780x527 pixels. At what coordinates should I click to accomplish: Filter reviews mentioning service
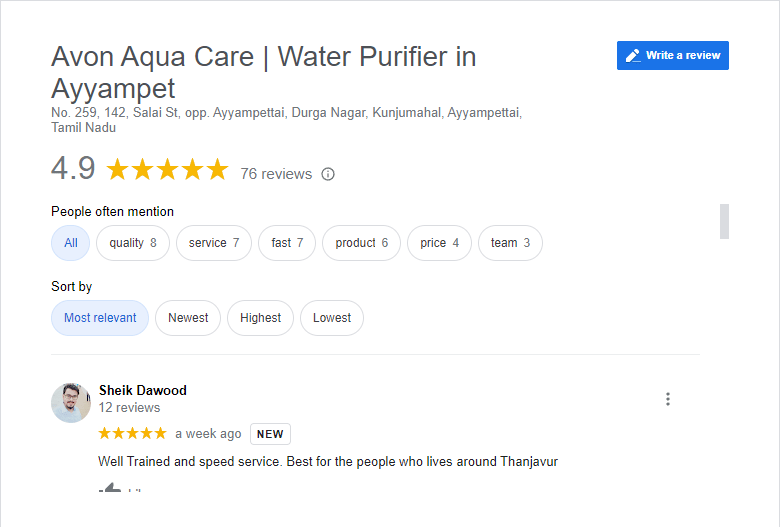tap(214, 243)
